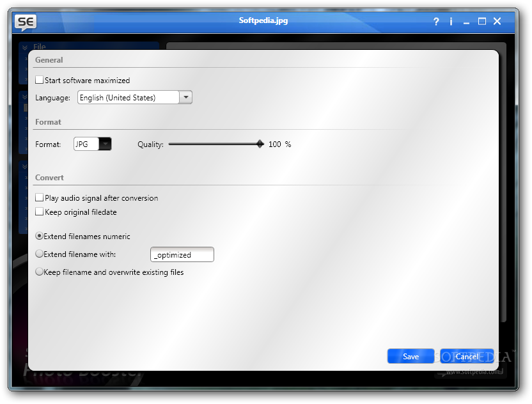This screenshot has width=532, height=404.
Task: Click the SE application logo icon
Action: (x=26, y=22)
